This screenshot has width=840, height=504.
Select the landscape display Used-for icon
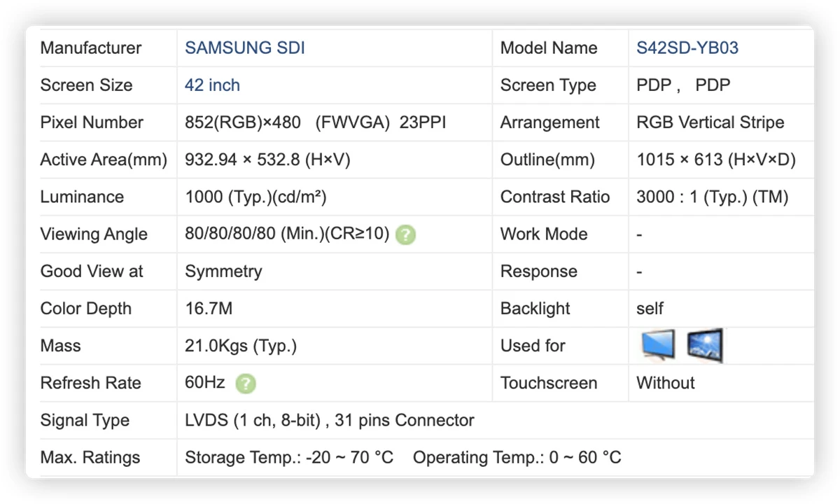tap(704, 346)
